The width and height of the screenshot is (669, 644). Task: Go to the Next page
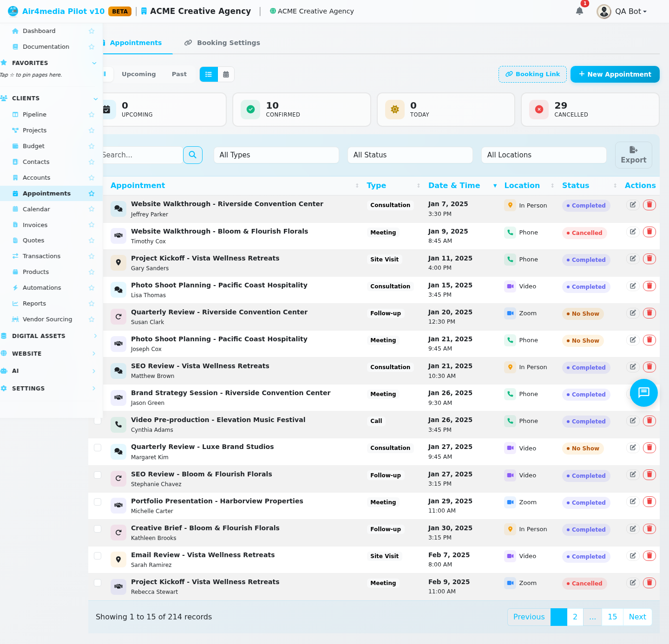(637, 617)
